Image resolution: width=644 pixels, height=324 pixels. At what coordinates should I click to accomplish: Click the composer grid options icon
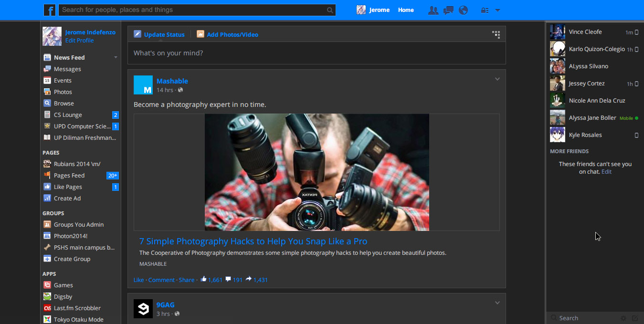pyautogui.click(x=496, y=34)
